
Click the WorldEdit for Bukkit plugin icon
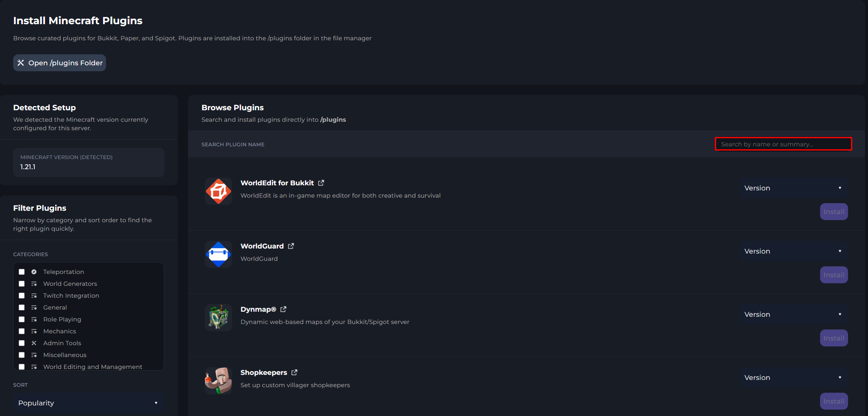(x=218, y=191)
